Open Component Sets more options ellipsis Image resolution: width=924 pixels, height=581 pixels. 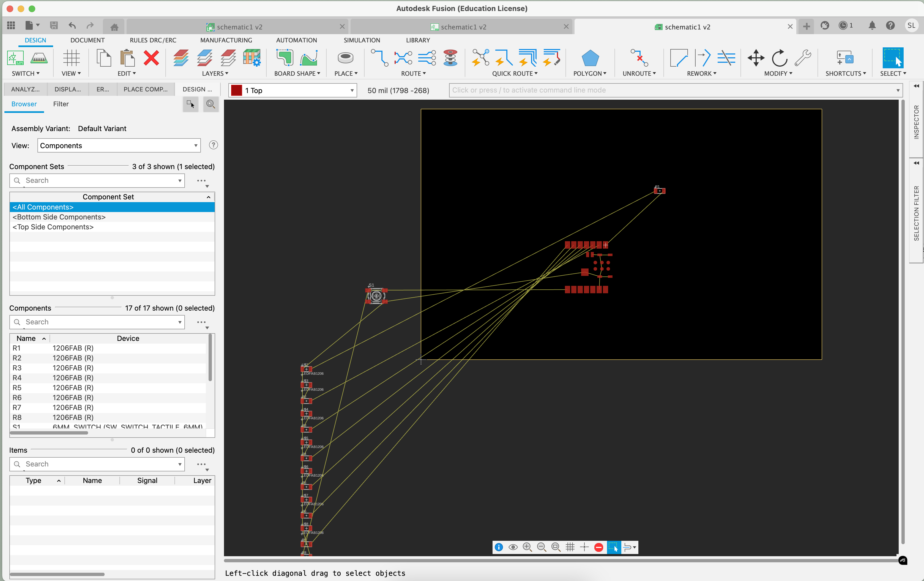(201, 180)
